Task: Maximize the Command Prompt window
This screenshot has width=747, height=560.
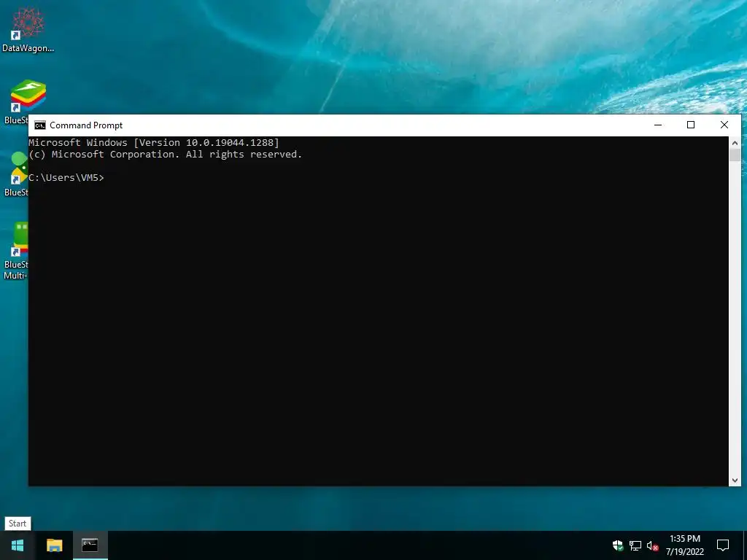Action: (x=691, y=125)
